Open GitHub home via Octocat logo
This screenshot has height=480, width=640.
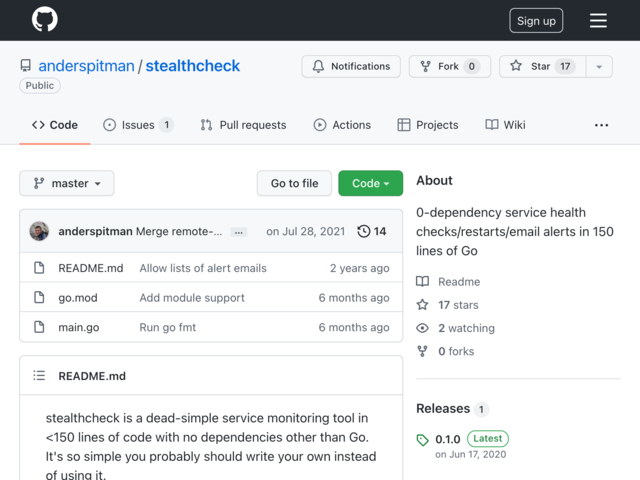(x=45, y=20)
